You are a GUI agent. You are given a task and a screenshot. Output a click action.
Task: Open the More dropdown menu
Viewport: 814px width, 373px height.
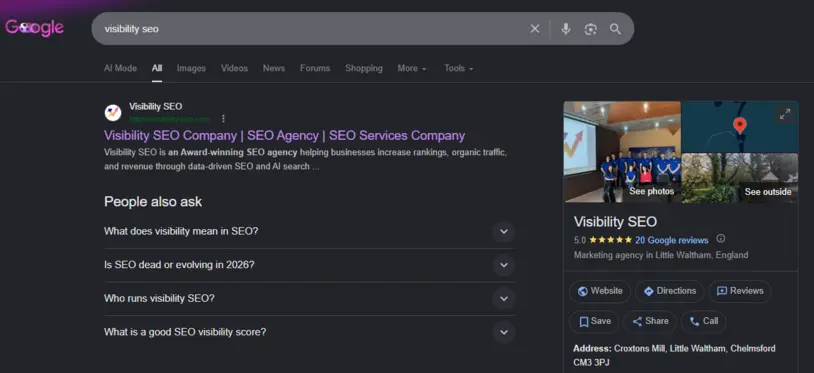pyautogui.click(x=412, y=68)
